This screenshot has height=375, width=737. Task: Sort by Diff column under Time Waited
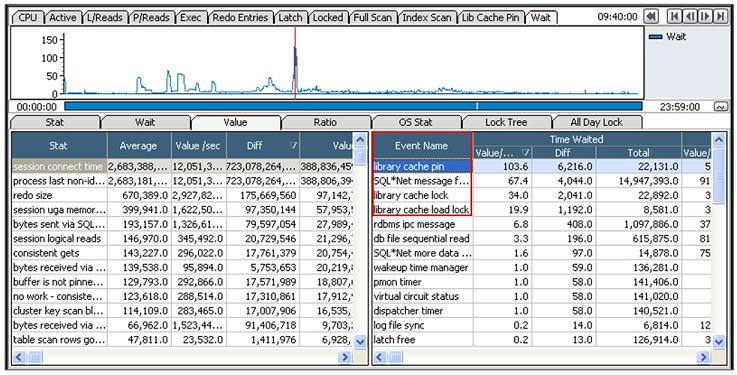pyautogui.click(x=563, y=153)
